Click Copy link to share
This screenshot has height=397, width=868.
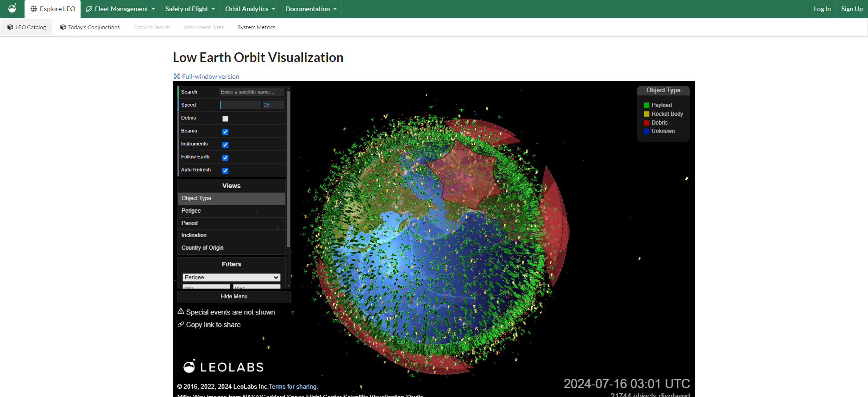[213, 325]
